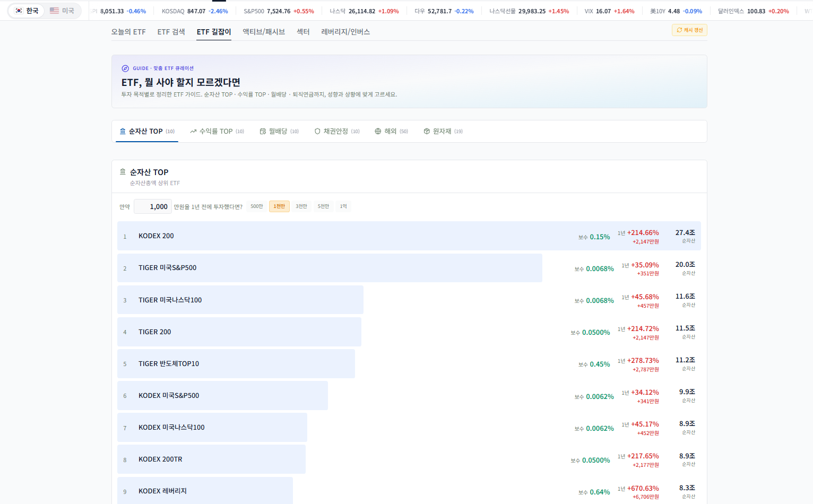Switch market to 미국 with the flag toggle
The width and height of the screenshot is (813, 504).
click(62, 11)
